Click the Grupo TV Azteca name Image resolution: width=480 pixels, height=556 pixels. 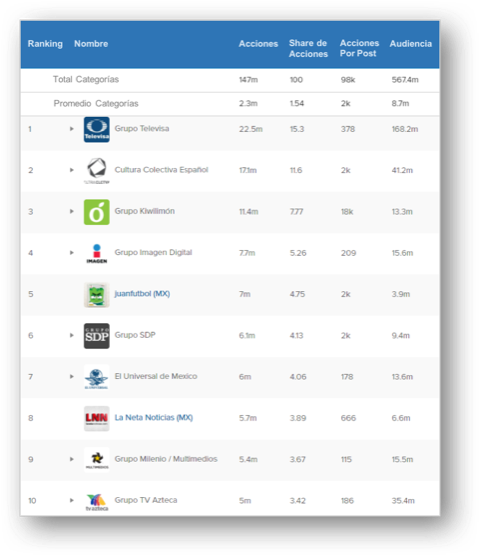tap(146, 500)
